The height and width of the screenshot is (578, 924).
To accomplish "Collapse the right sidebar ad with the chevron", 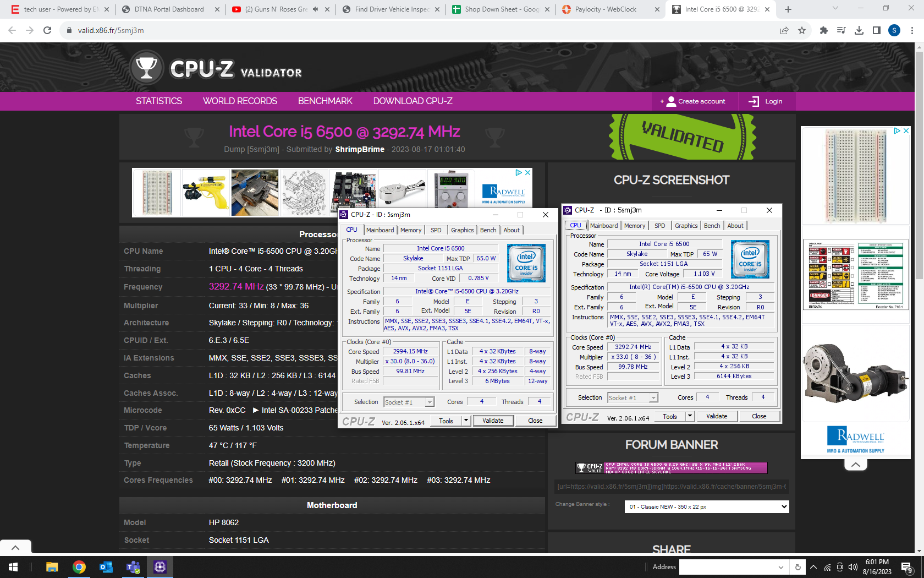I will click(856, 465).
